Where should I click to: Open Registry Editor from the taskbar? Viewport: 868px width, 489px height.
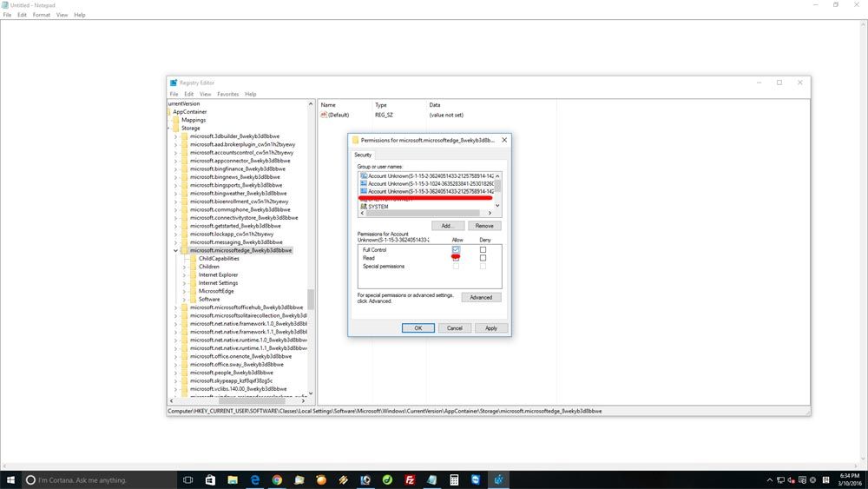pos(498,479)
